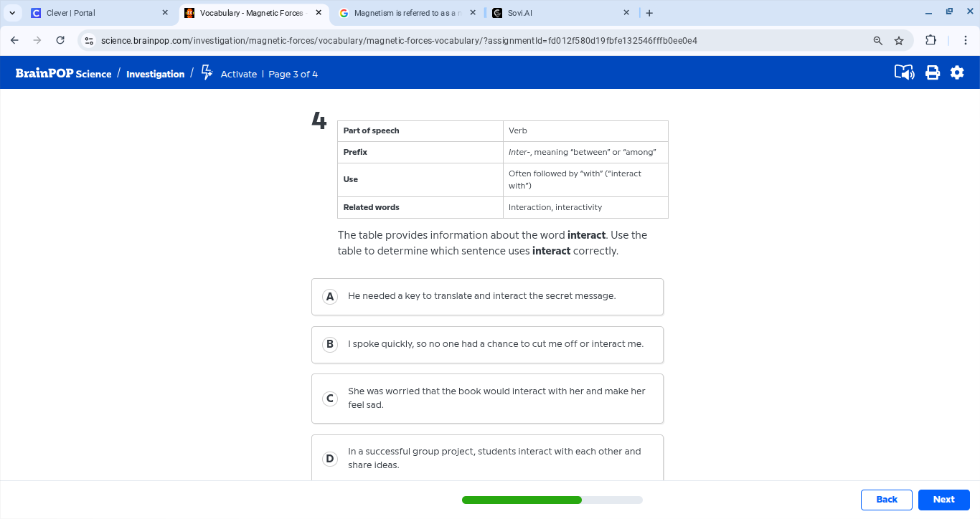Click the zoom magnifier icon in address bar
980x519 pixels.
[877, 41]
